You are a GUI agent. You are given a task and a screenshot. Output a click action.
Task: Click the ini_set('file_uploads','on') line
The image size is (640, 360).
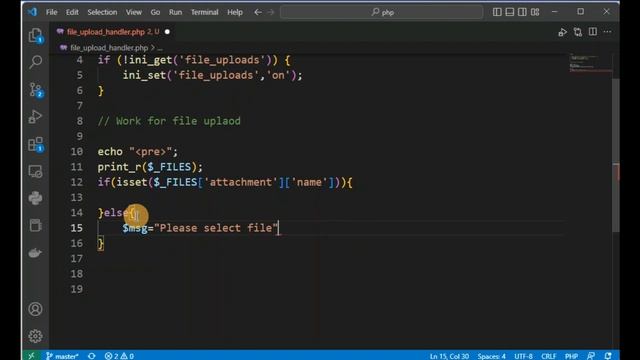click(212, 75)
